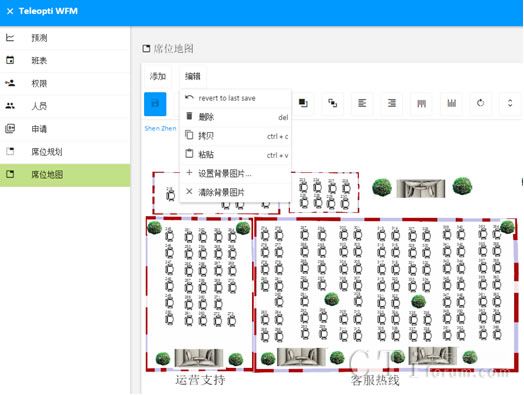Viewport: 524px width, 395px height.
Task: Click the vertical flip arrows icon
Action: click(x=510, y=103)
